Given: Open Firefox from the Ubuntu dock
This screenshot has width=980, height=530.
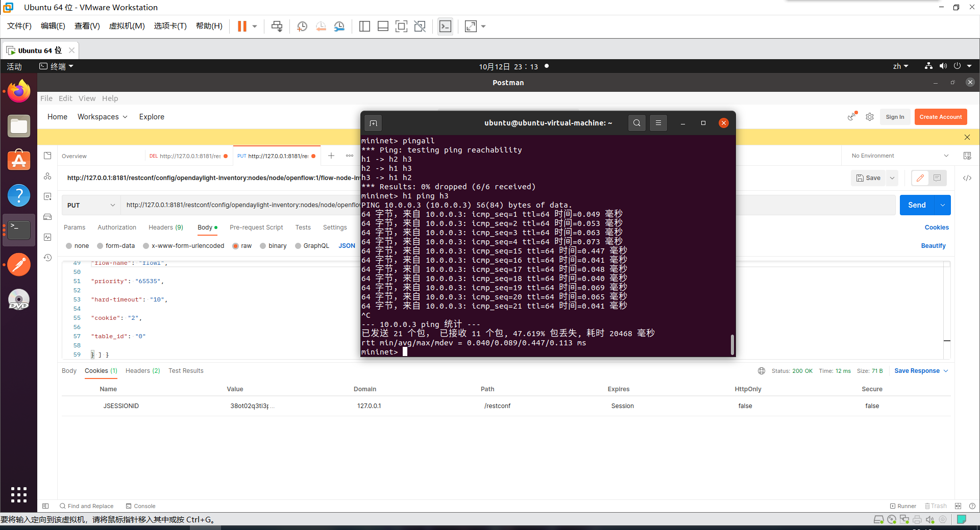Looking at the screenshot, I should pyautogui.click(x=19, y=92).
